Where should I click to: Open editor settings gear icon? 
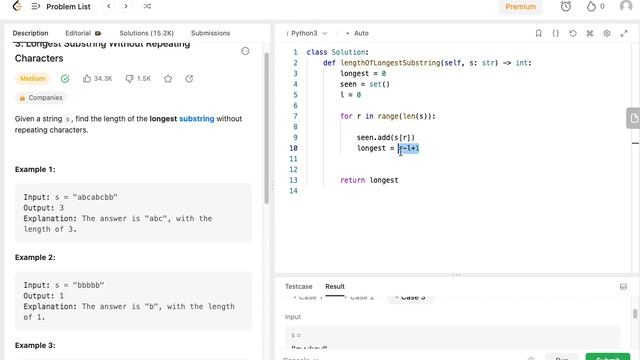pos(607,33)
